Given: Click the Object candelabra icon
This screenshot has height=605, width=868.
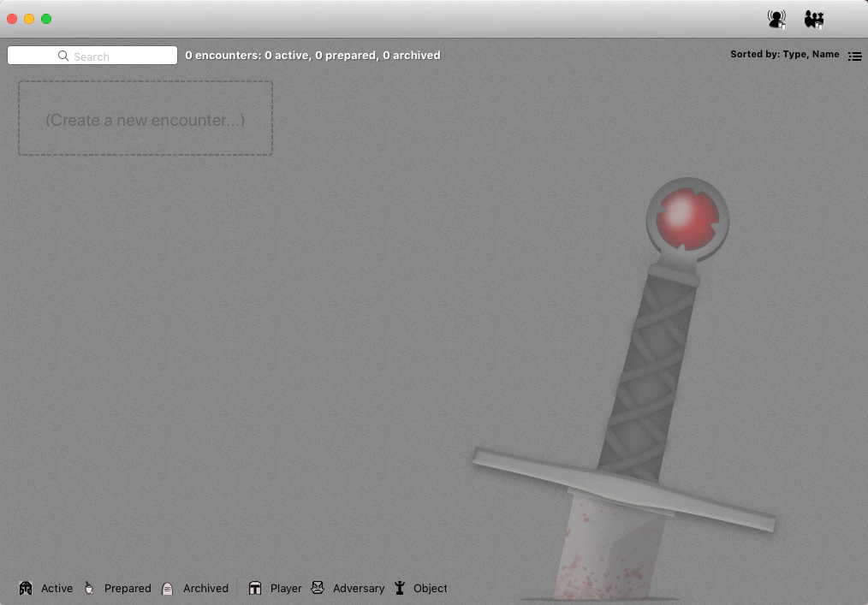Looking at the screenshot, I should 399,588.
